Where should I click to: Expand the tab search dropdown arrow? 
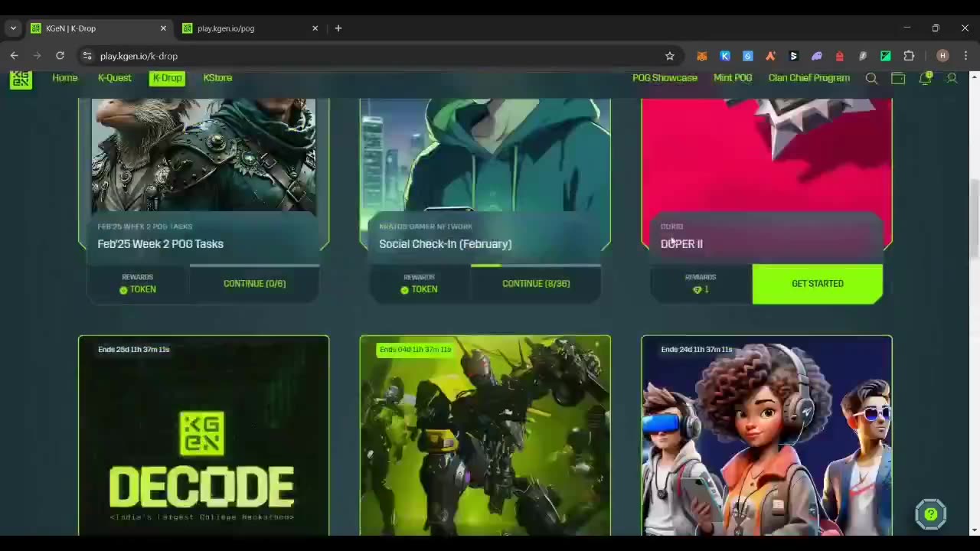pyautogui.click(x=13, y=28)
